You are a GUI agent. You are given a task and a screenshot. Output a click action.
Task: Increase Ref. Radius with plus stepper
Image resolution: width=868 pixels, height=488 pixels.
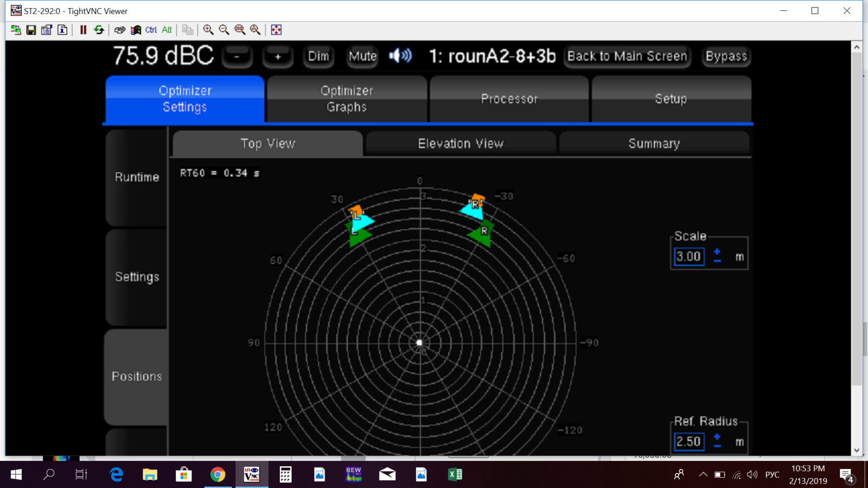717,436
